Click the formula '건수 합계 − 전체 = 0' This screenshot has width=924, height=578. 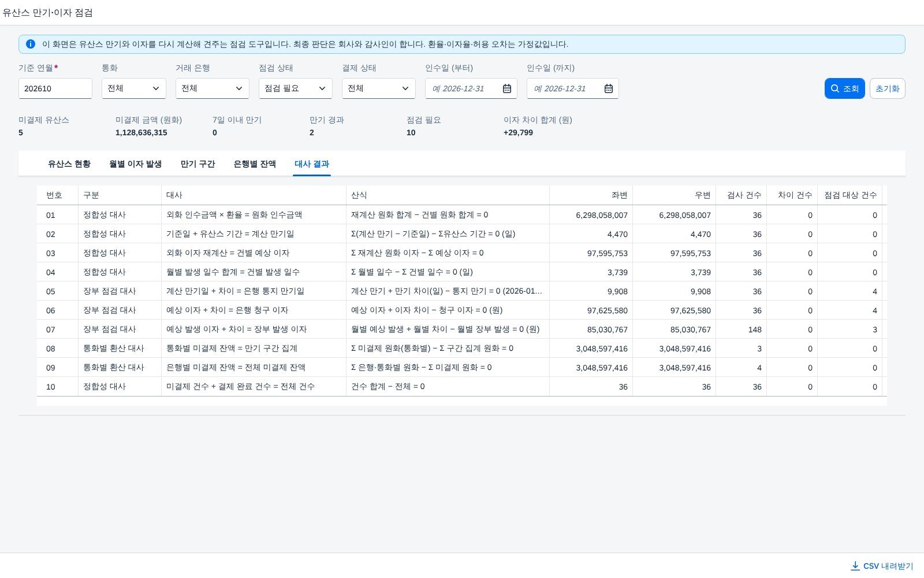pos(388,387)
